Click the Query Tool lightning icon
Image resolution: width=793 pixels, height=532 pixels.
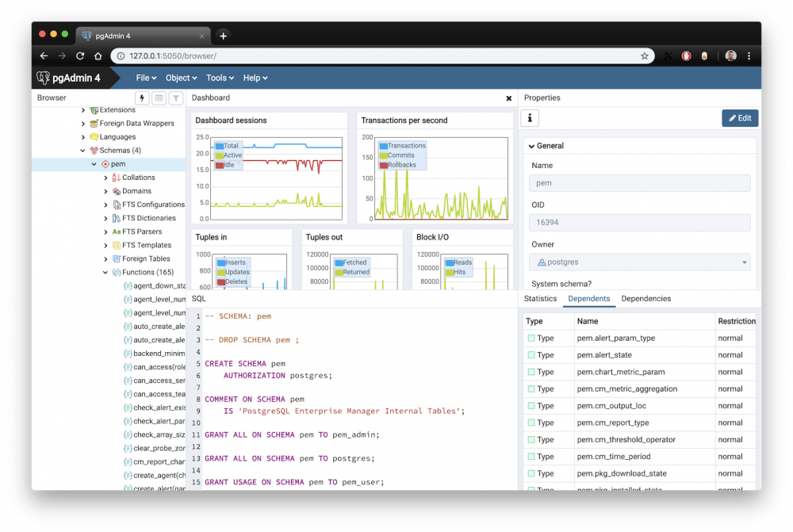pyautogui.click(x=142, y=98)
